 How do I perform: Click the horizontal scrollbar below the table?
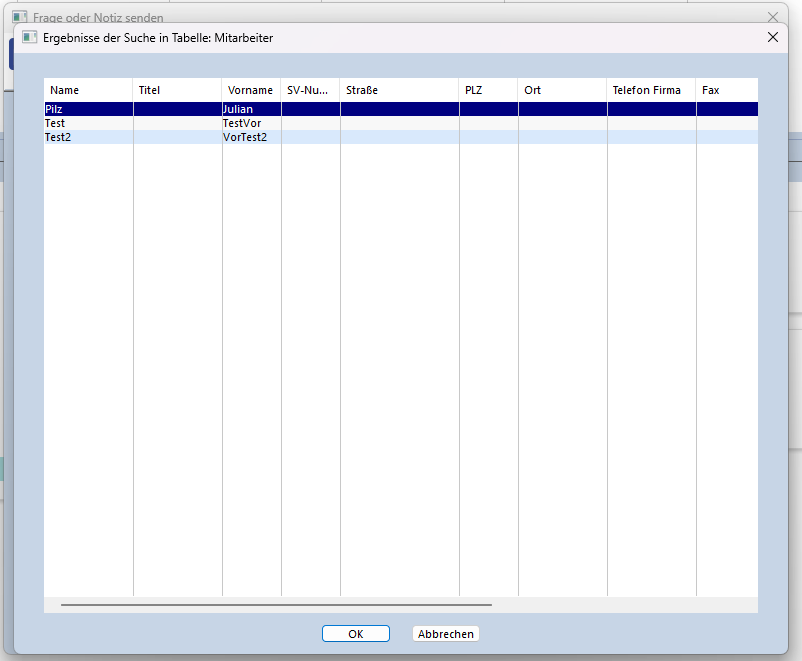point(276,605)
